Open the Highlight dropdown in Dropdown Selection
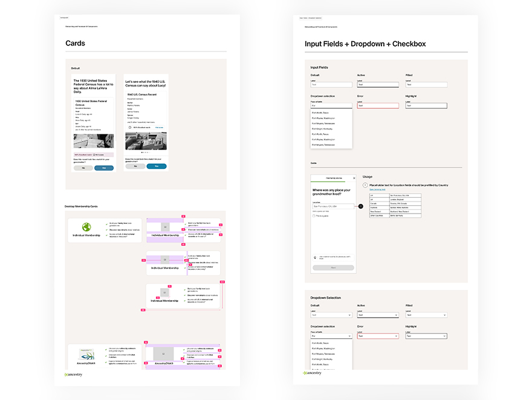The image size is (532, 400). [426, 336]
